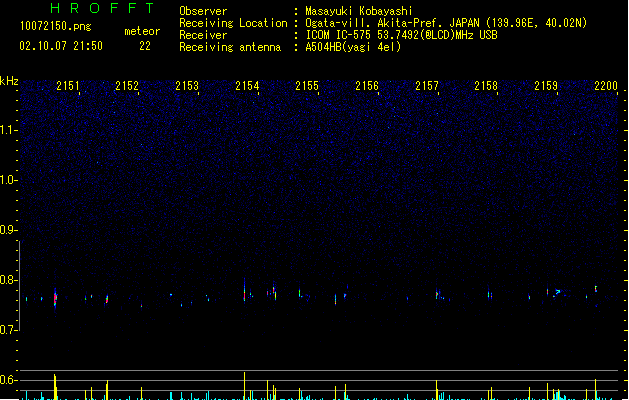Click time marker 2154
The image size is (629, 400).
(x=247, y=86)
